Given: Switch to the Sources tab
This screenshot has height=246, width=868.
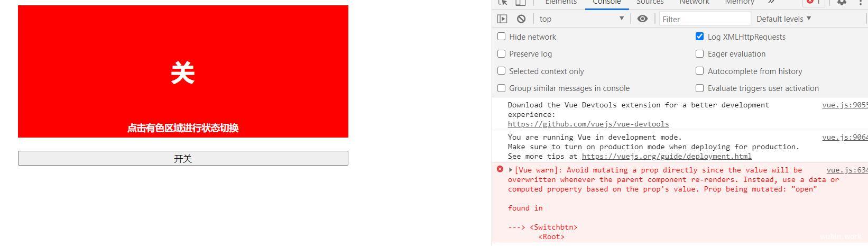Looking at the screenshot, I should tap(650, 2).
